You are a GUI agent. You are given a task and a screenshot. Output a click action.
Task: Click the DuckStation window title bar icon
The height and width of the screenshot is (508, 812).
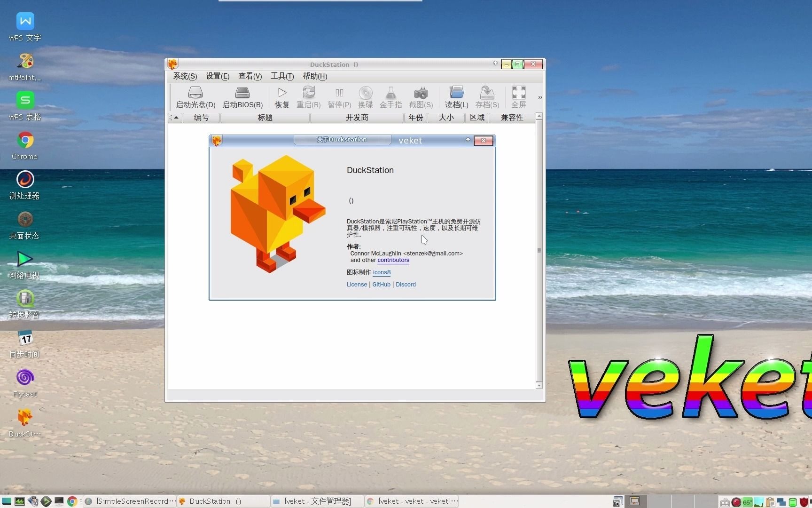click(172, 64)
